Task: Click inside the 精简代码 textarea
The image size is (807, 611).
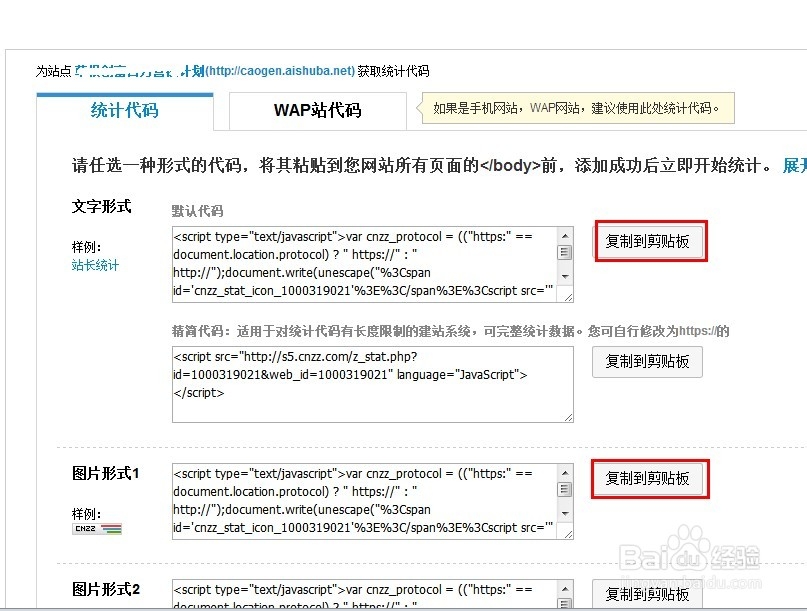Action: [373, 385]
